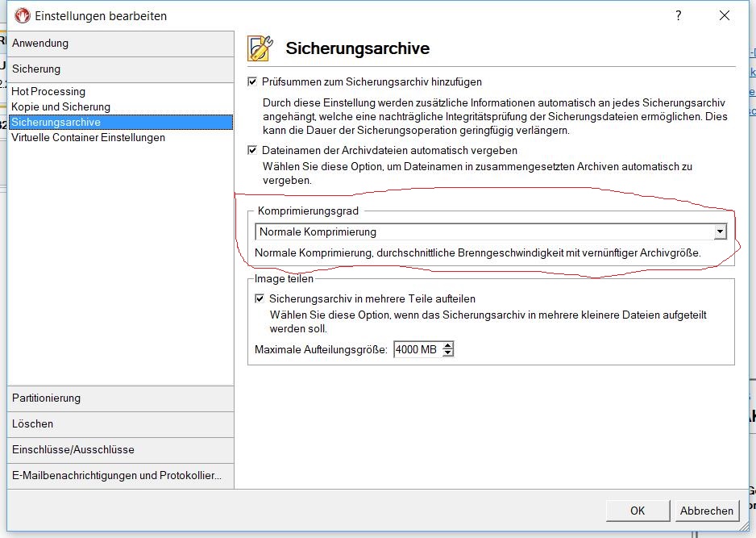
Task: Open the Komprimierungsgrad dropdown arrow
Action: [720, 231]
